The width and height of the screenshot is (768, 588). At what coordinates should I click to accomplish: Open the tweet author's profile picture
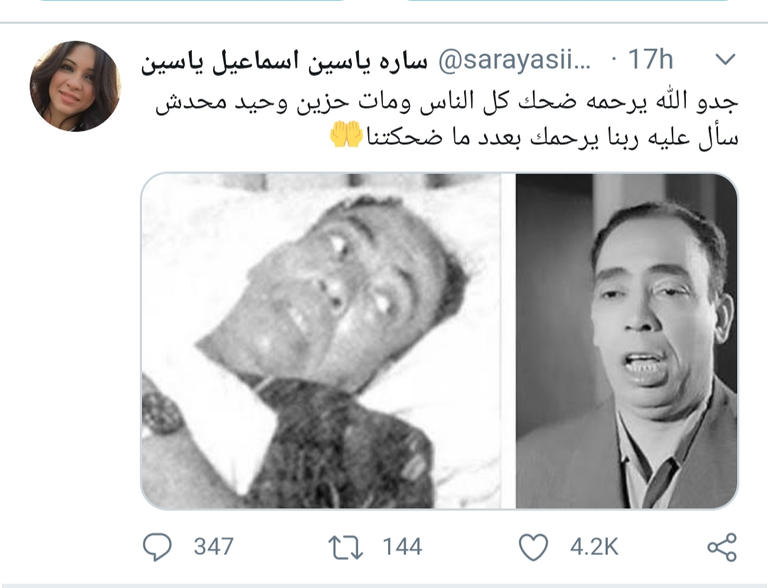point(75,86)
